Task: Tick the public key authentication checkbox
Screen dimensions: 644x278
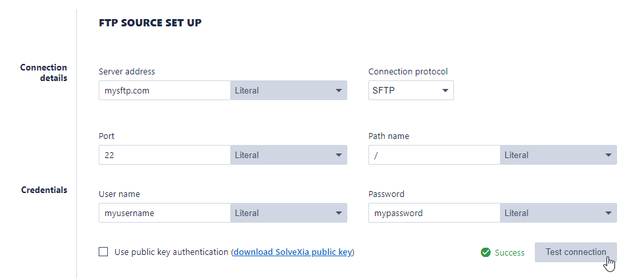Action: 103,252
